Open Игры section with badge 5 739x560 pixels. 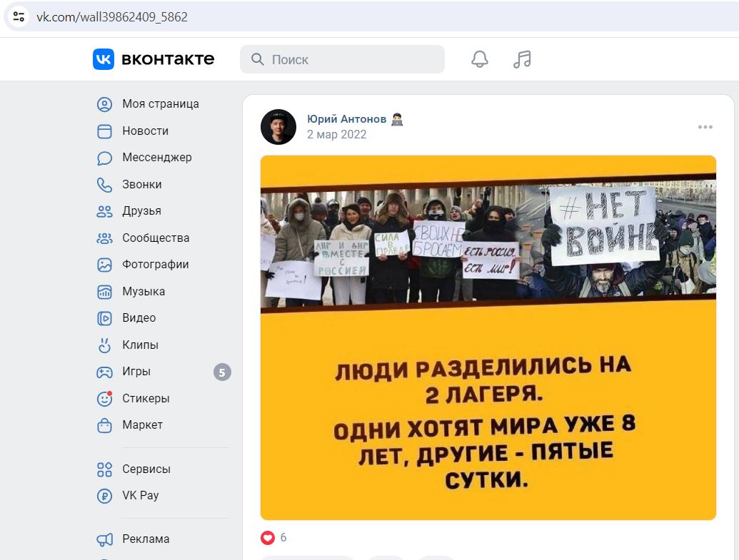pos(162,372)
